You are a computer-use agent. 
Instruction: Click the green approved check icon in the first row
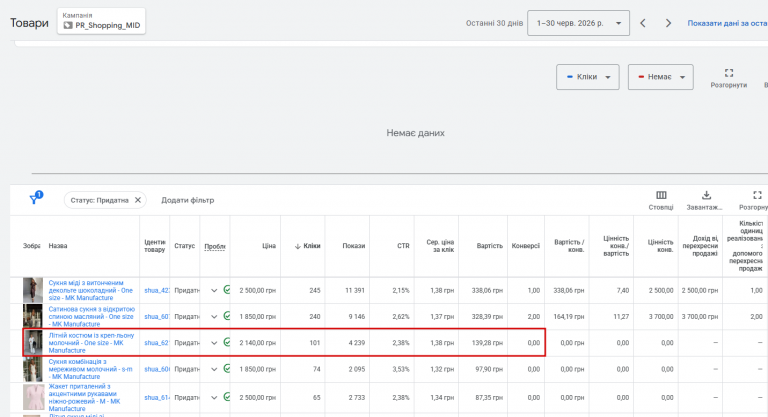click(x=227, y=290)
